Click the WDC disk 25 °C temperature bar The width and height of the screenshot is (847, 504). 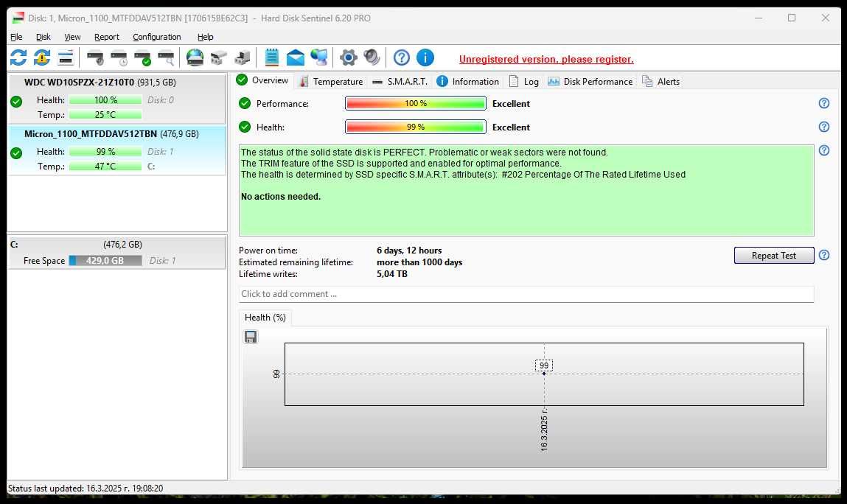(x=105, y=115)
